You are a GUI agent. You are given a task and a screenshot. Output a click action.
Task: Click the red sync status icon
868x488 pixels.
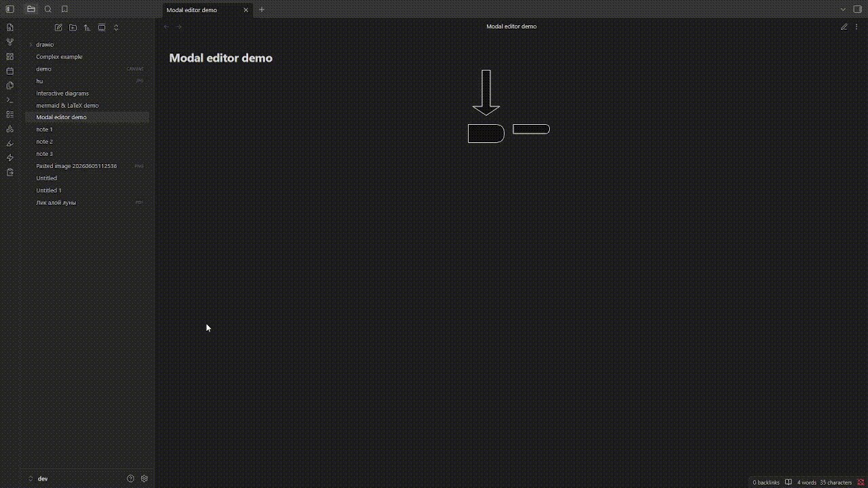pos(861,483)
